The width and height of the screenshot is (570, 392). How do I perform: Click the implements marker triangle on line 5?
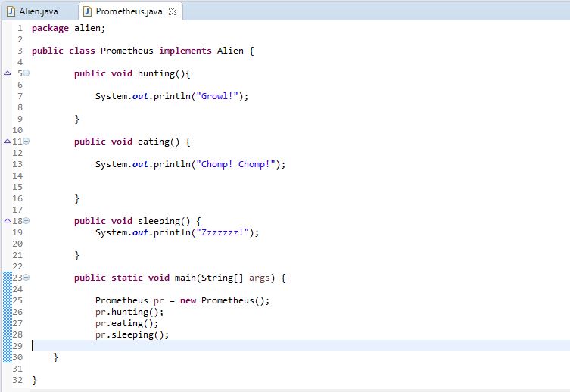(8, 73)
